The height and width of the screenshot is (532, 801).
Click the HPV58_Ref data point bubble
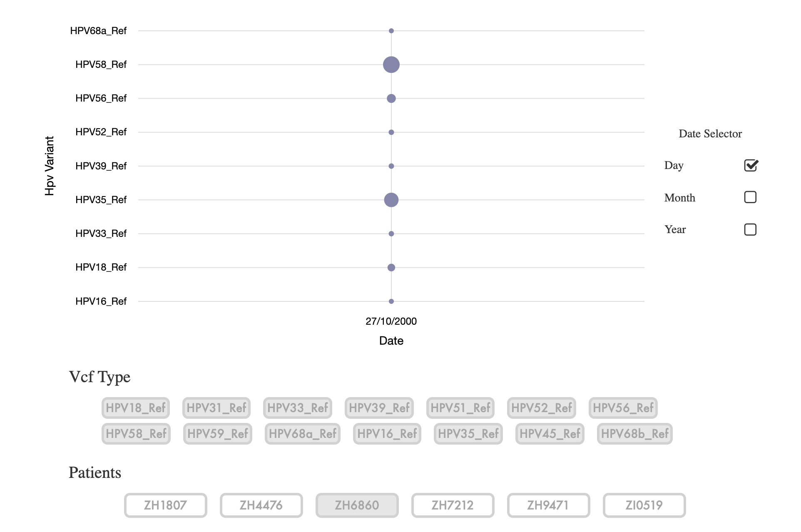[390, 64]
